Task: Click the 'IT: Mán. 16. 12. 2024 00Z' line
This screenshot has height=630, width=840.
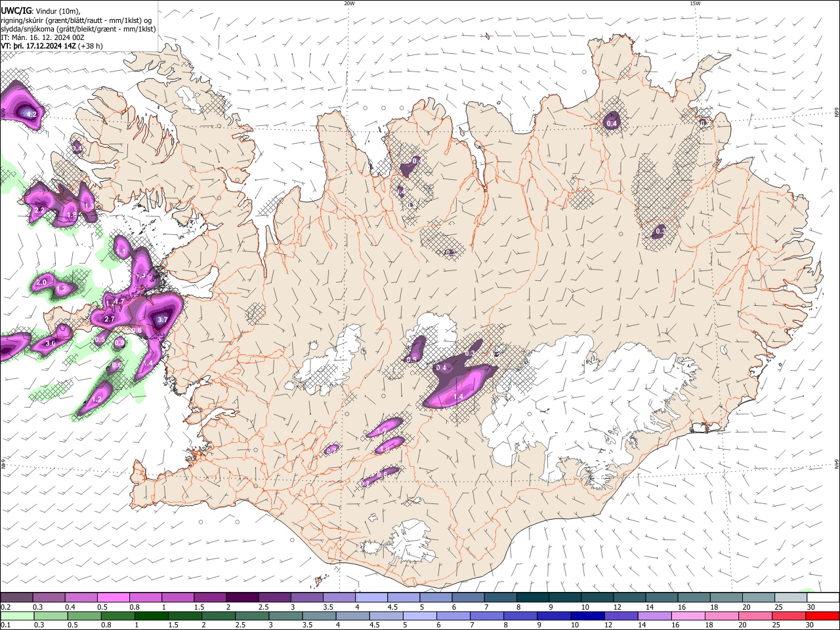Action: tap(43, 37)
